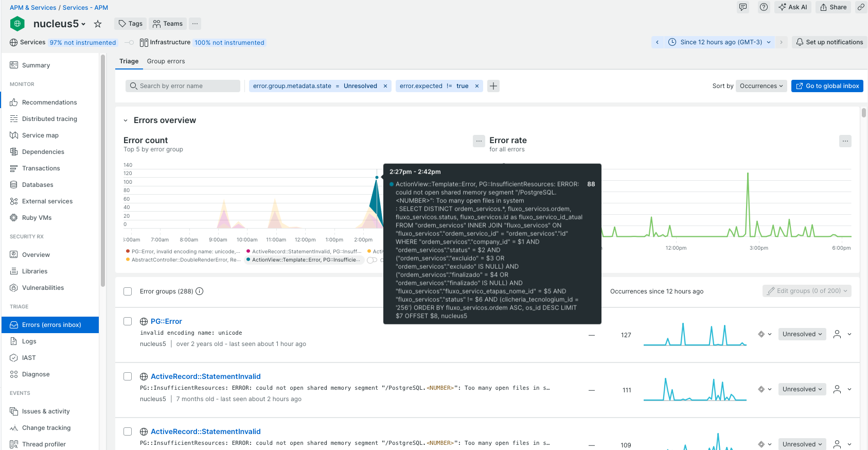
Task: Go to previous time range arrow
Action: 657,42
